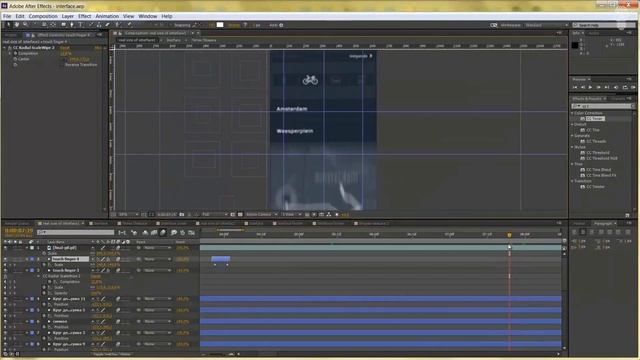
Task: Click the fill color white swatch
Action: [x=220, y=25]
